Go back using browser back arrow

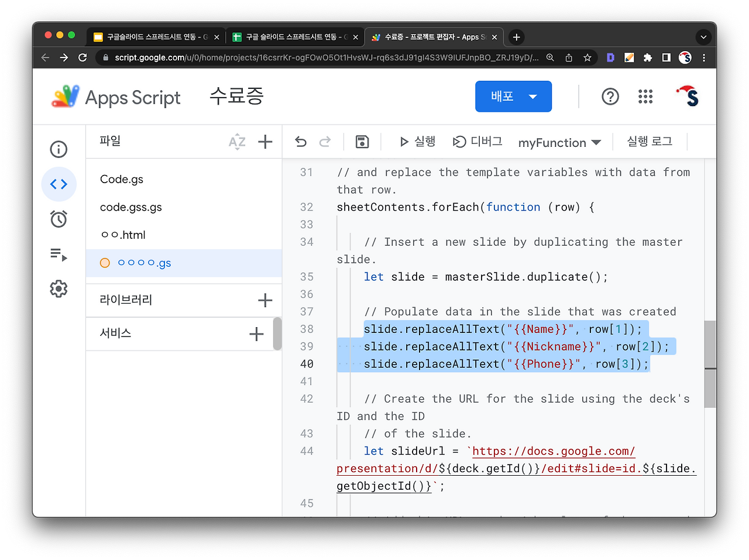tap(46, 57)
